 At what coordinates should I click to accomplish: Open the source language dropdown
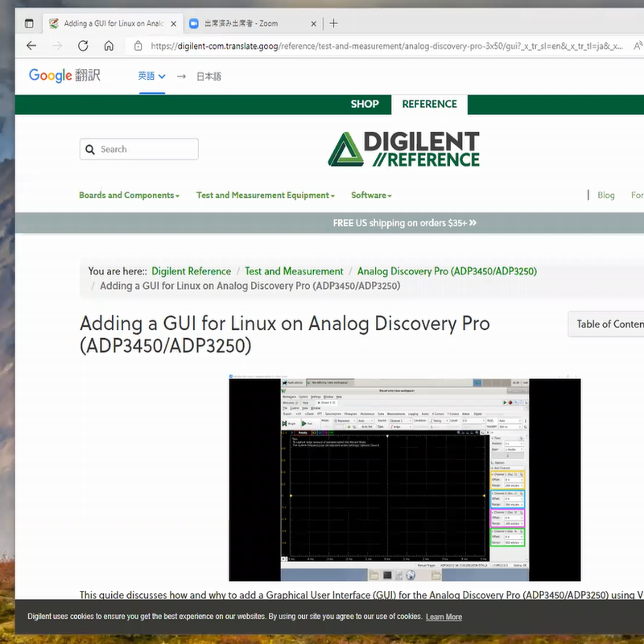[x=151, y=76]
